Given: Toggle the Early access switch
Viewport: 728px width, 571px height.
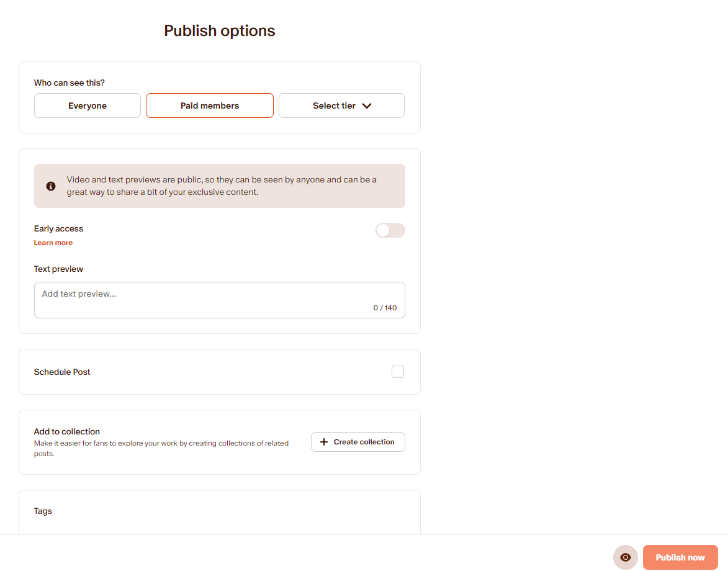Looking at the screenshot, I should pyautogui.click(x=390, y=230).
